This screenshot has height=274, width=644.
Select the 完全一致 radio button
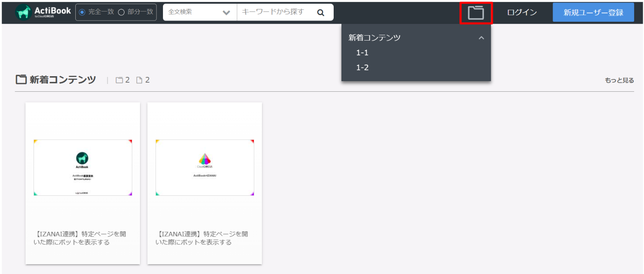coord(82,12)
